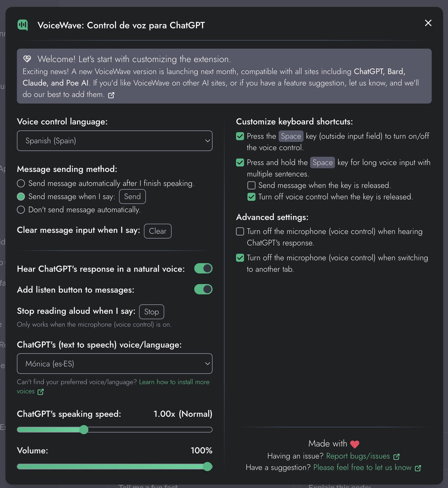Uncheck "Turn off voice control when the key is released"

pos(251,197)
